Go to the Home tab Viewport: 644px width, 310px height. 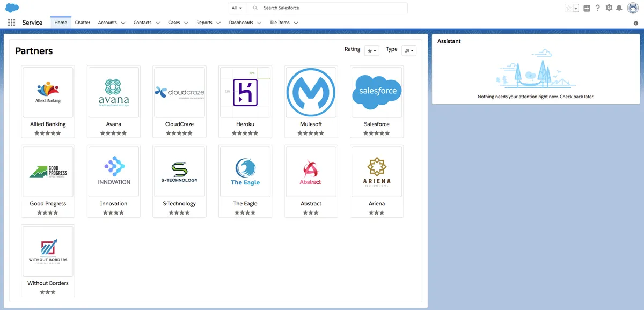point(61,23)
